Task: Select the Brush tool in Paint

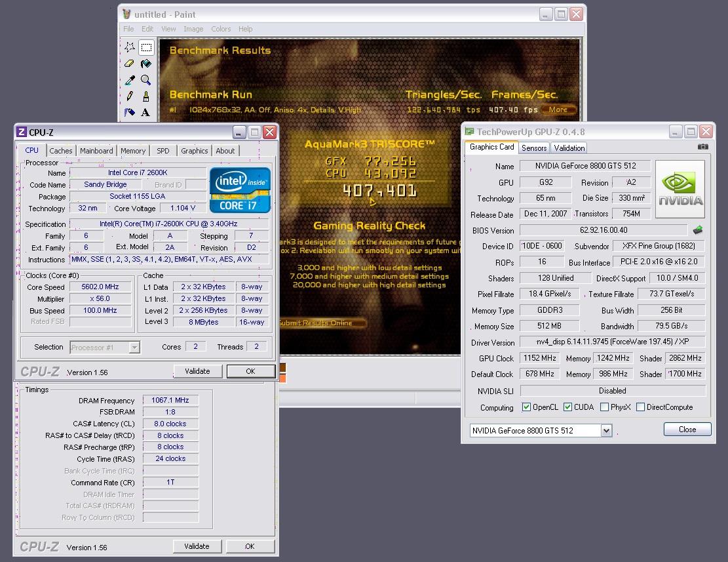Action: click(145, 96)
